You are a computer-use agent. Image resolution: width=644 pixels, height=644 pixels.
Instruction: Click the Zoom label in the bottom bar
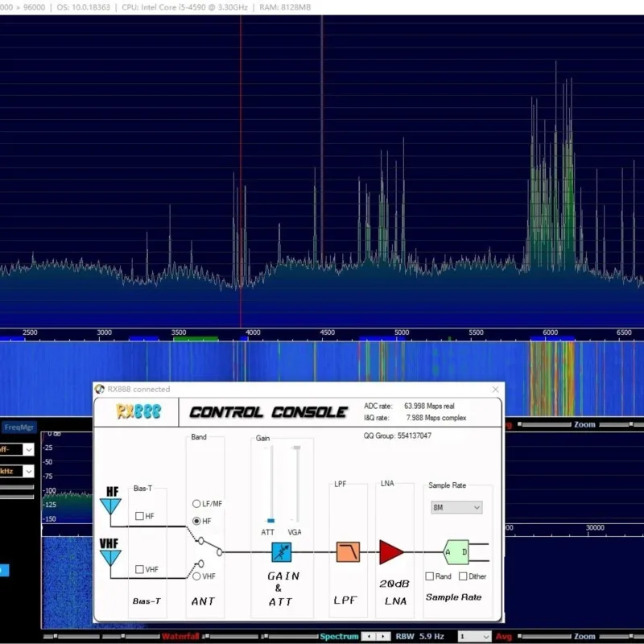click(x=584, y=636)
